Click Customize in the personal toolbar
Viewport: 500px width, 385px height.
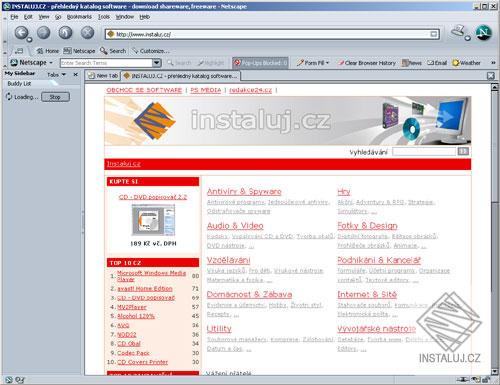(x=151, y=51)
